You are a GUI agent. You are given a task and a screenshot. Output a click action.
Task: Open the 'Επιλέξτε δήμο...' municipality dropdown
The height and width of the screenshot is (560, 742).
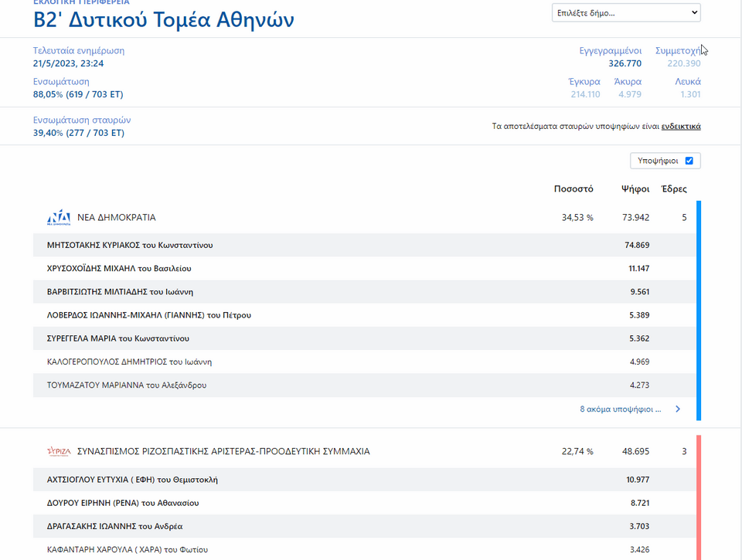[x=626, y=13]
